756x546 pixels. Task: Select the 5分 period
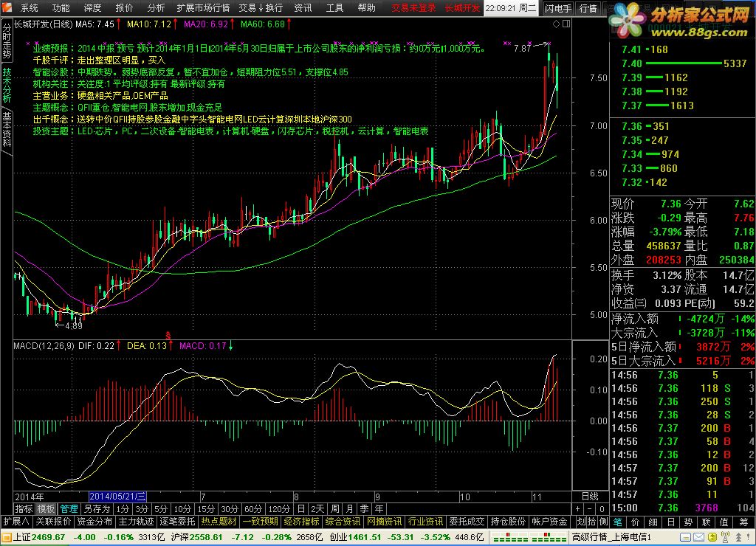161,509
